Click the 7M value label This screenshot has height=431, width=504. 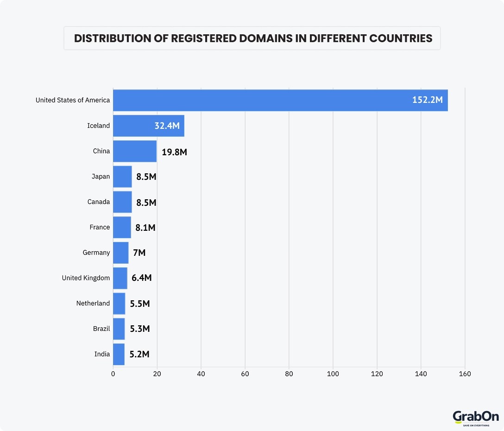point(139,253)
